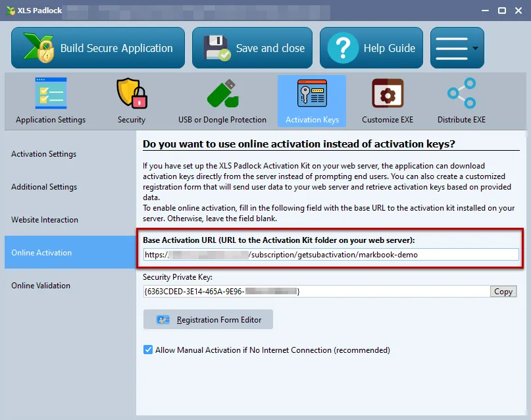
Task: Copy the security private key
Action: (x=503, y=291)
